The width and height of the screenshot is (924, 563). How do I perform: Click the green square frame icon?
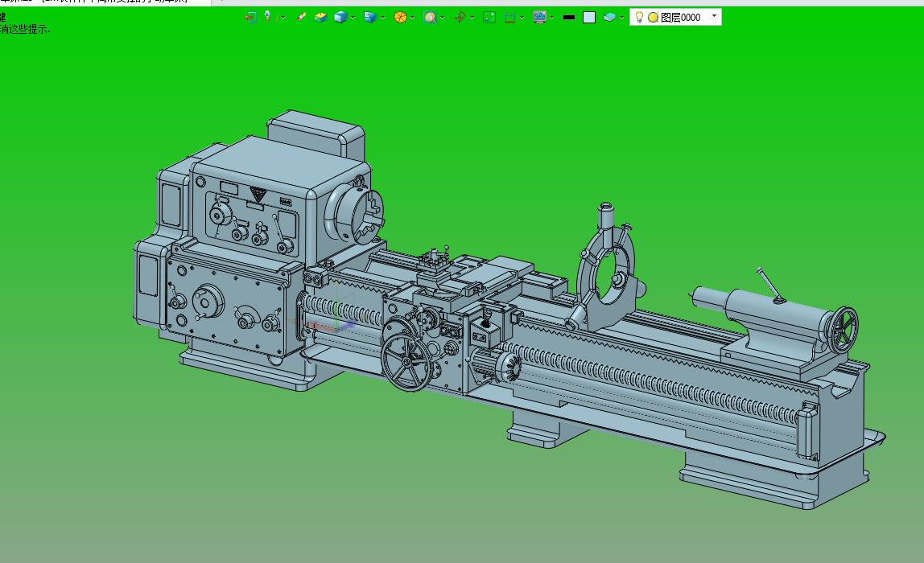[489, 17]
